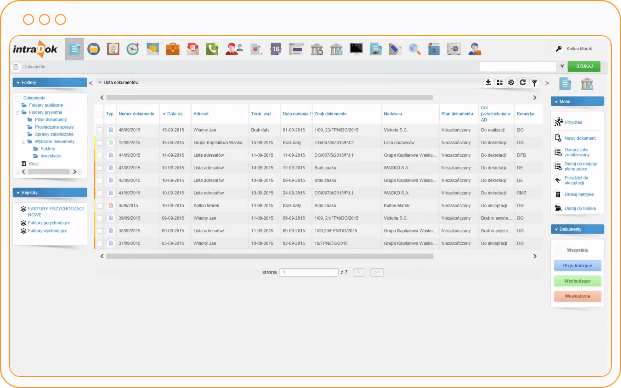This screenshot has width=621, height=388.
Task: Collapse the Lista dokumentów section
Action: coord(100,82)
